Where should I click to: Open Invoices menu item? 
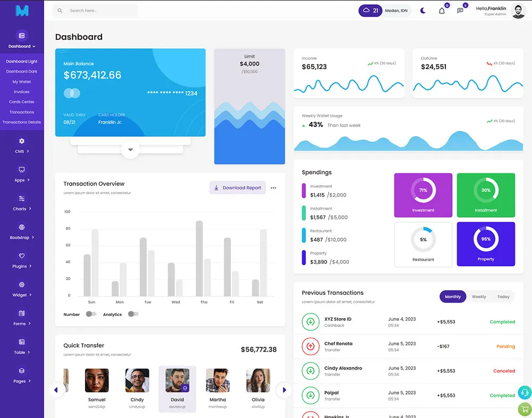[22, 91]
